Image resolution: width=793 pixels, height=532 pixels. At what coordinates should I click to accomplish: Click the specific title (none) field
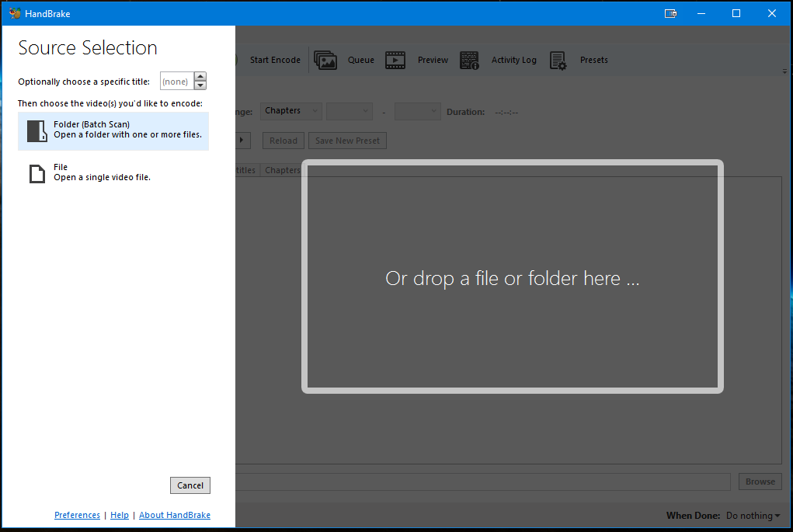pos(177,81)
